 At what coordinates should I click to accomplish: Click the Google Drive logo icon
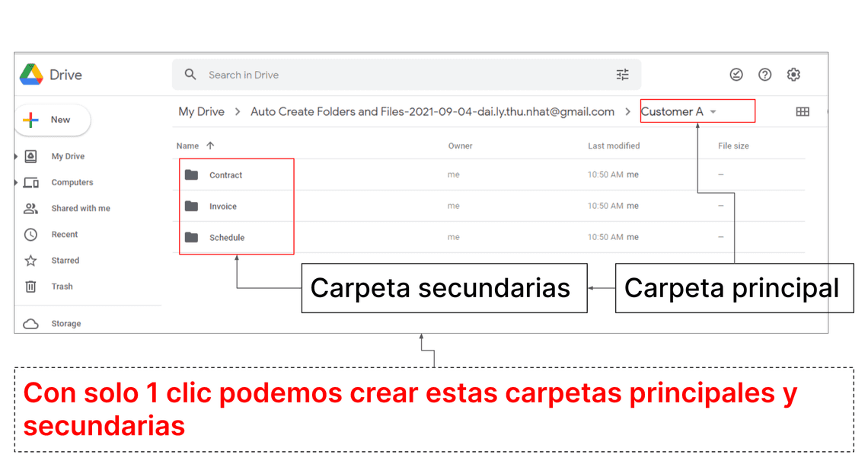pyautogui.click(x=31, y=75)
